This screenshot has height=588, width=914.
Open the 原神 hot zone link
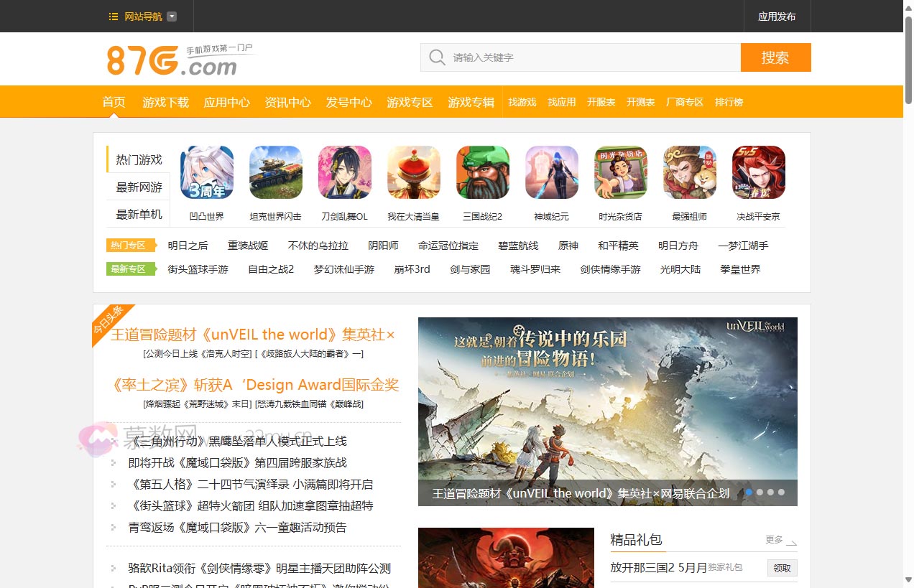pyautogui.click(x=568, y=245)
